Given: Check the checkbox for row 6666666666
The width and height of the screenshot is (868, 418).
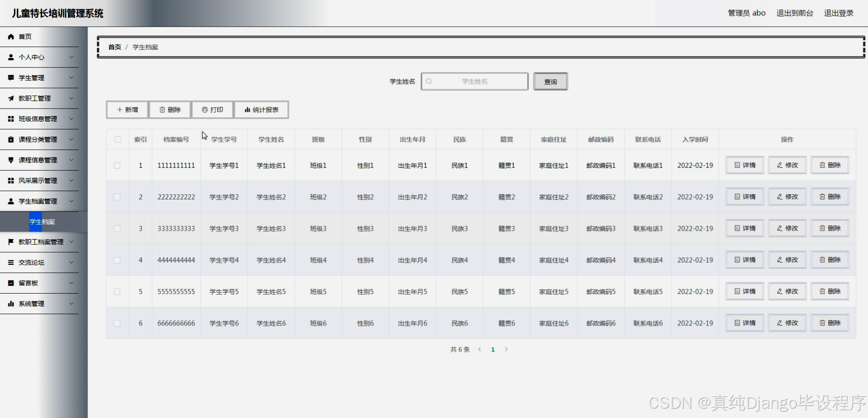Looking at the screenshot, I should tap(117, 323).
